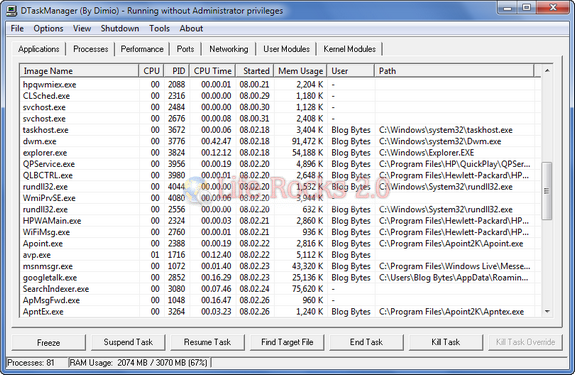Screen dimensions: 575x375
Task: Click the rundll32.exe row with PID 4044
Action: pyautogui.click(x=280, y=187)
